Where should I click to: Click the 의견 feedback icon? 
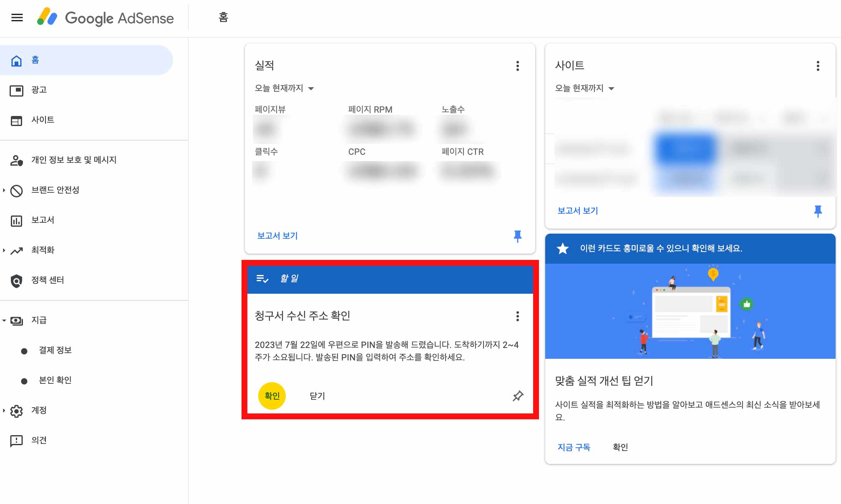click(x=16, y=441)
